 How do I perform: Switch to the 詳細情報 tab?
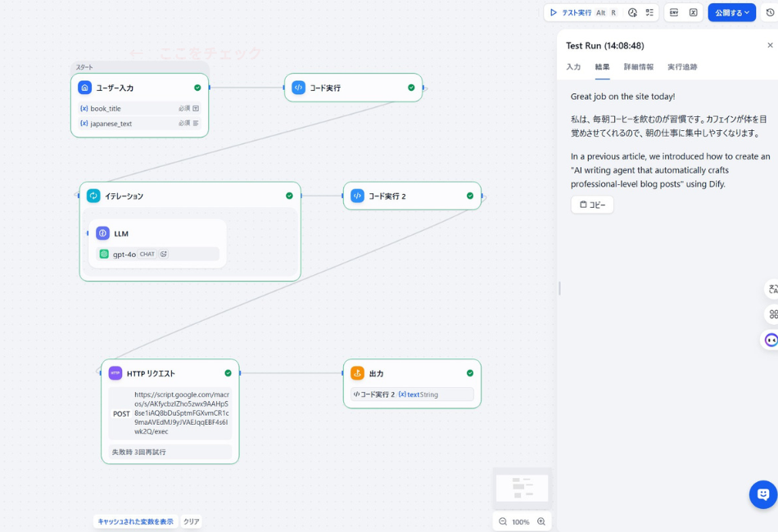tap(639, 67)
